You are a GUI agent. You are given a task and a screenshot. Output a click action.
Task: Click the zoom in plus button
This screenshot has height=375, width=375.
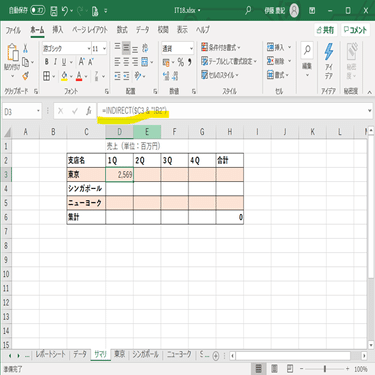tap(347, 369)
